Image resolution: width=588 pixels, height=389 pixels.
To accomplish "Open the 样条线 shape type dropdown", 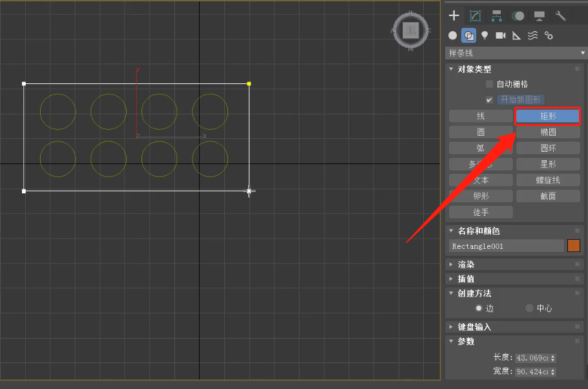I will pyautogui.click(x=516, y=53).
